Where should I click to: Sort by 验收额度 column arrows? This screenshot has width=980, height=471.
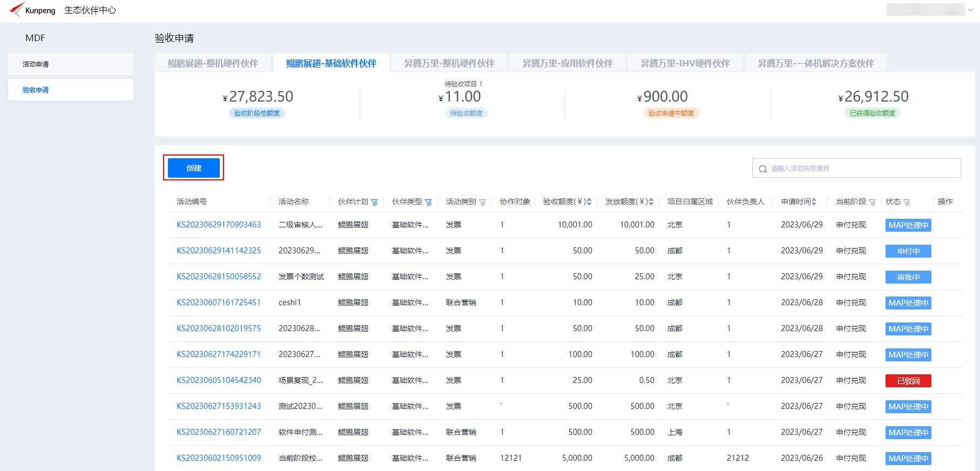[x=589, y=201]
